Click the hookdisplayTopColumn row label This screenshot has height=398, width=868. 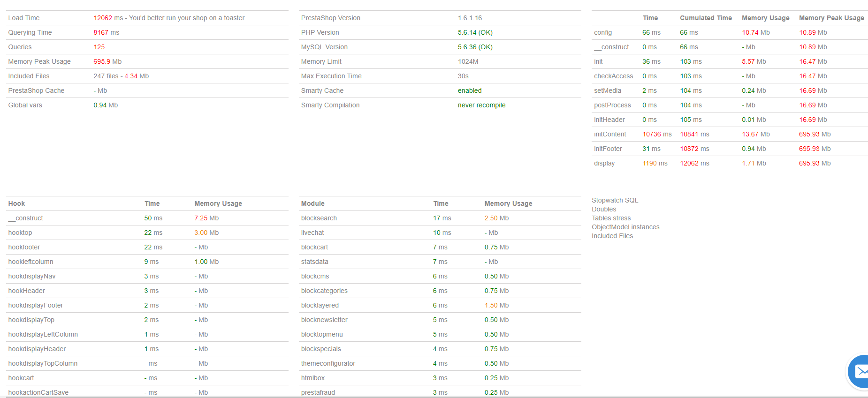pos(43,363)
